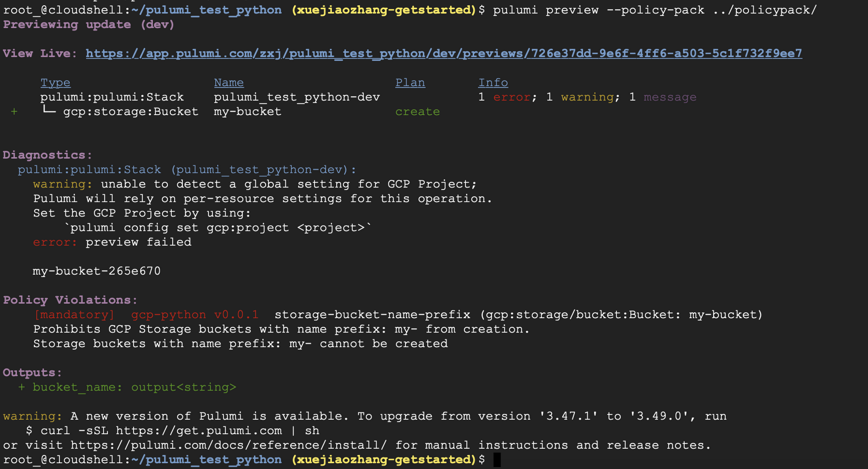Click the 'Type' column header
868x469 pixels.
[55, 83]
